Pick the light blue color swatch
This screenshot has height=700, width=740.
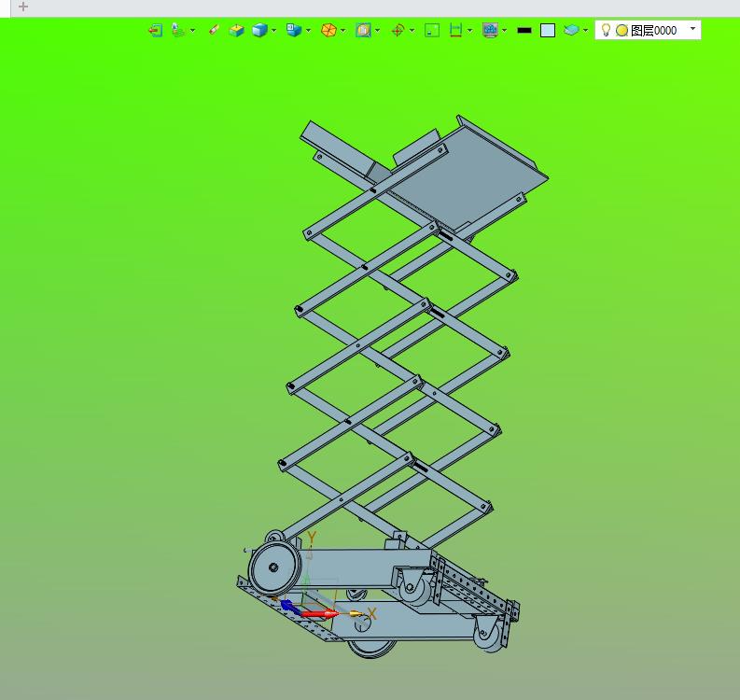[x=548, y=30]
